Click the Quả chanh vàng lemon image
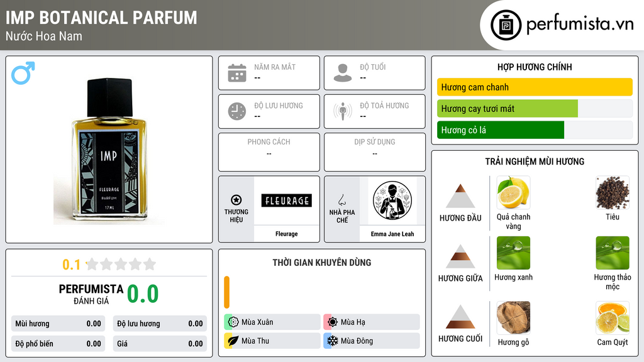This screenshot has width=644, height=362. coord(513,192)
